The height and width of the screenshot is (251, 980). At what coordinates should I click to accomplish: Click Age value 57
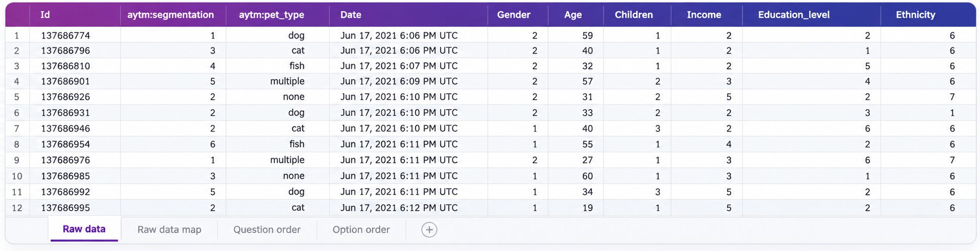point(587,82)
